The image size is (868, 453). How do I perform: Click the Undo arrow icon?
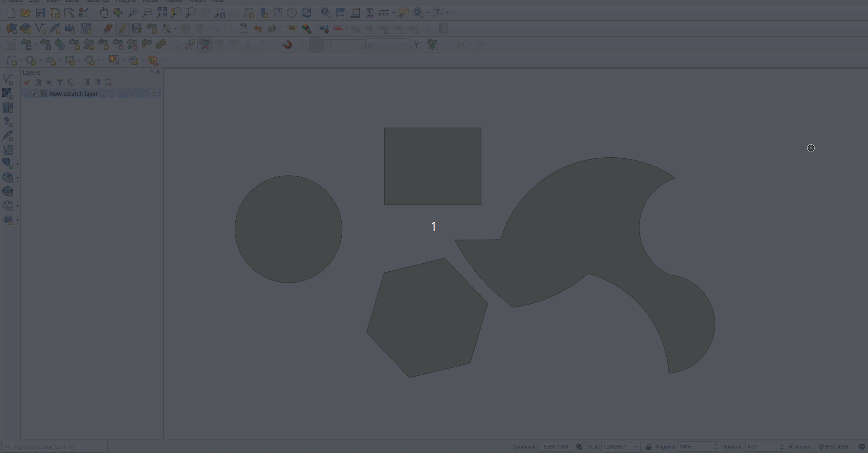258,28
